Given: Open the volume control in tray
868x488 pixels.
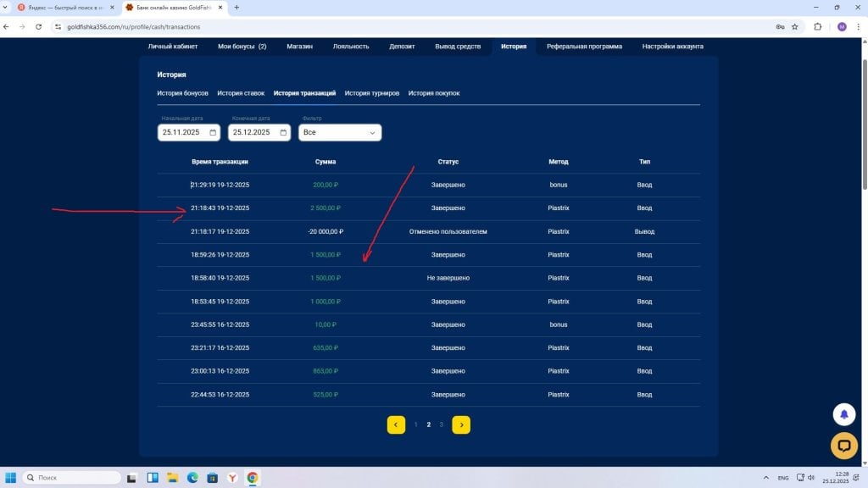Looking at the screenshot, I should pyautogui.click(x=811, y=478).
